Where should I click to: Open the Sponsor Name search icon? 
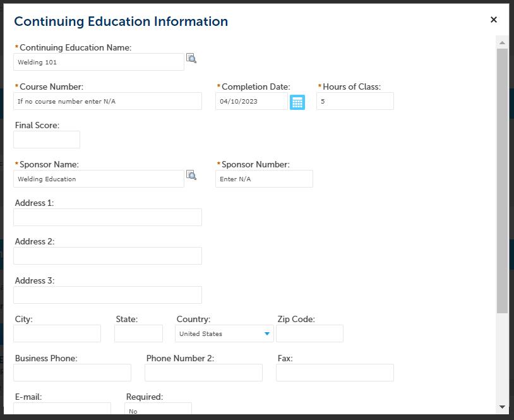point(191,176)
